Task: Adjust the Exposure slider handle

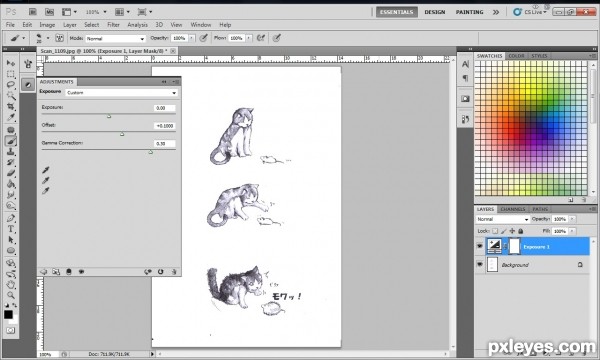Action: (x=109, y=116)
